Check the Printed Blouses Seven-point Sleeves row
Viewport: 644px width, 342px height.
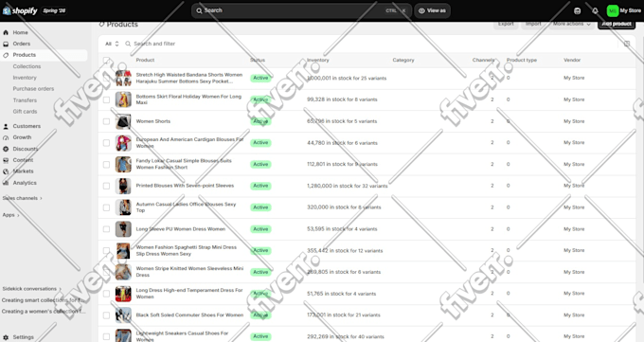coord(106,186)
